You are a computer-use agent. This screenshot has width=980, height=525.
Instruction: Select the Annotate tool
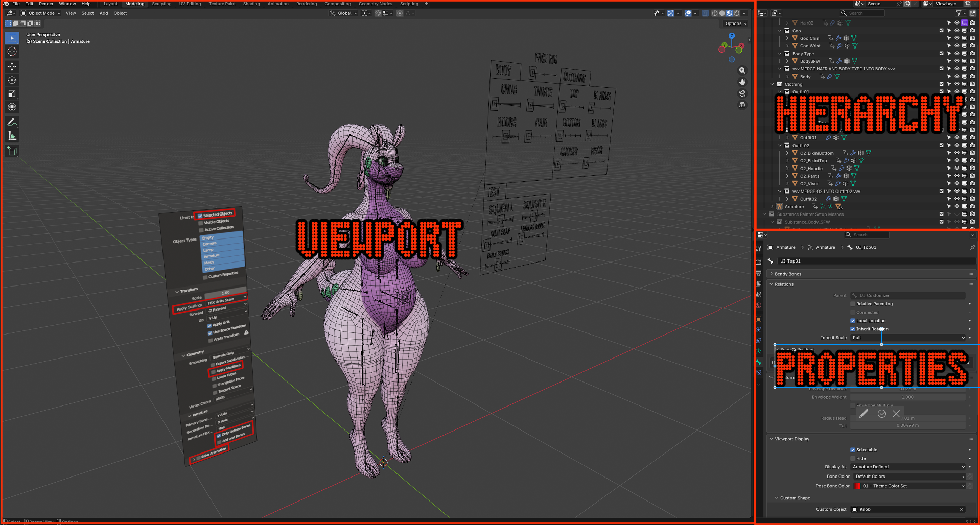click(x=12, y=122)
